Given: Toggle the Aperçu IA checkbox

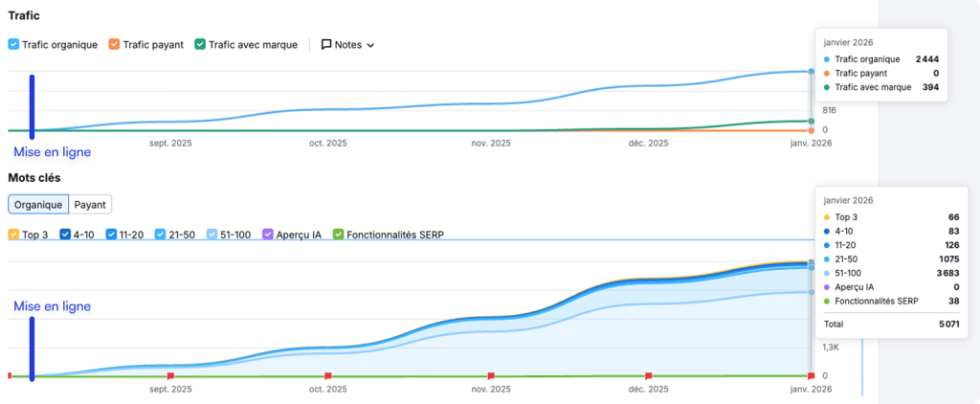Looking at the screenshot, I should [x=268, y=235].
